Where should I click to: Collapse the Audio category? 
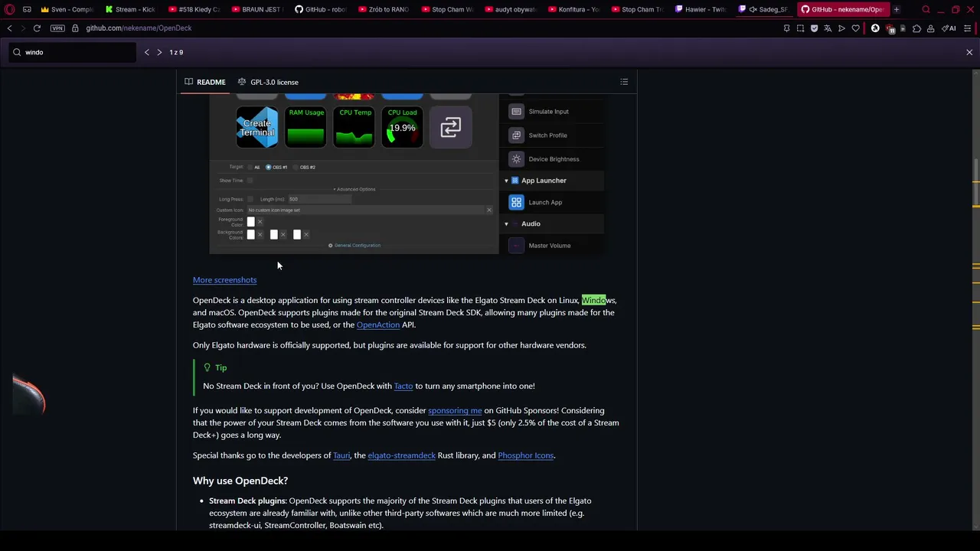506,224
